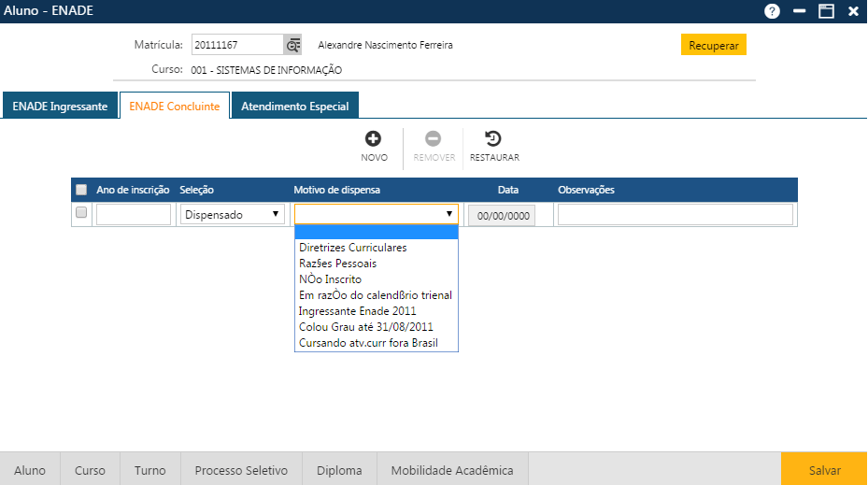868x485 pixels.
Task: Click the Salvar button
Action: 824,469
